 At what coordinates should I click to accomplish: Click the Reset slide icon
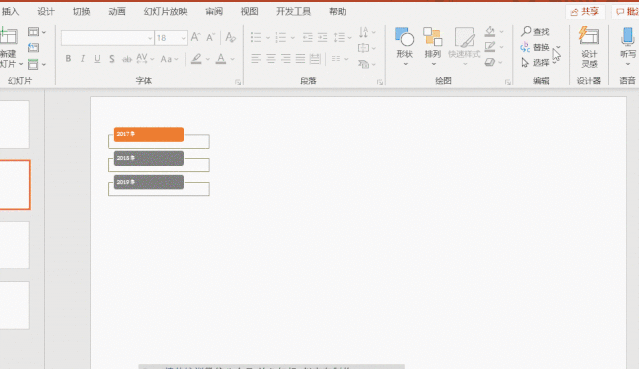33,48
